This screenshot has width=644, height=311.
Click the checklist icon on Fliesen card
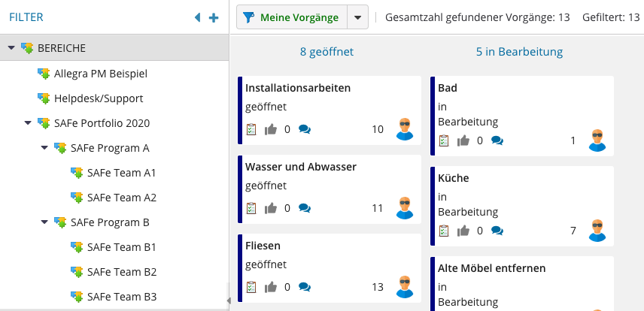point(251,286)
